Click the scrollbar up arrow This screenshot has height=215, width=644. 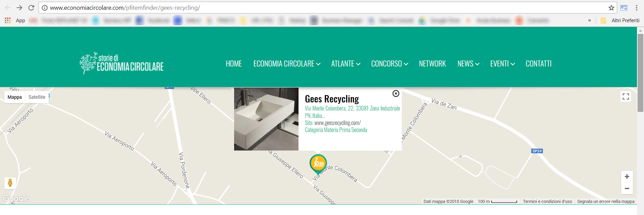[640, 30]
